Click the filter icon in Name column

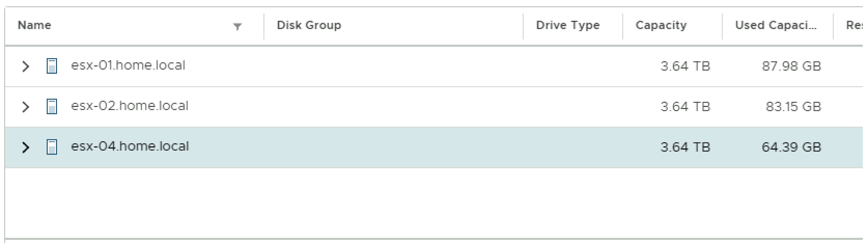pyautogui.click(x=237, y=27)
